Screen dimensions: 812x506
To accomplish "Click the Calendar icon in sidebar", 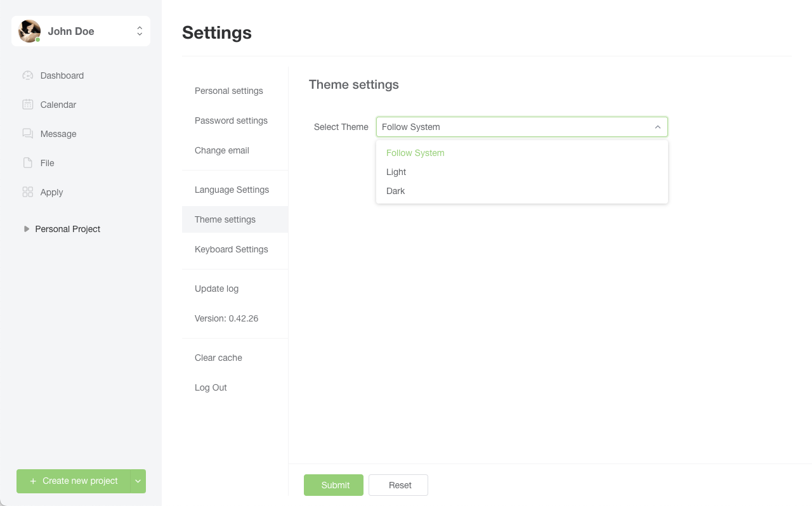I will click(27, 105).
